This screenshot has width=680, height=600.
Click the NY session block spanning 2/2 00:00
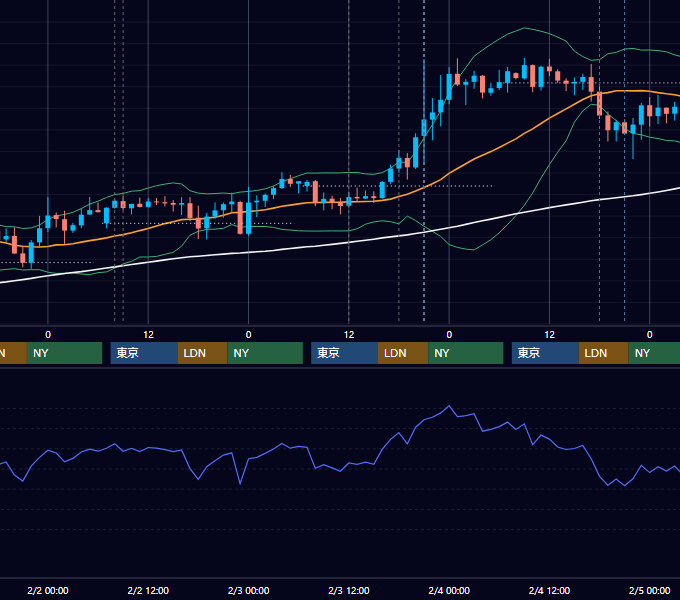pyautogui.click(x=64, y=353)
